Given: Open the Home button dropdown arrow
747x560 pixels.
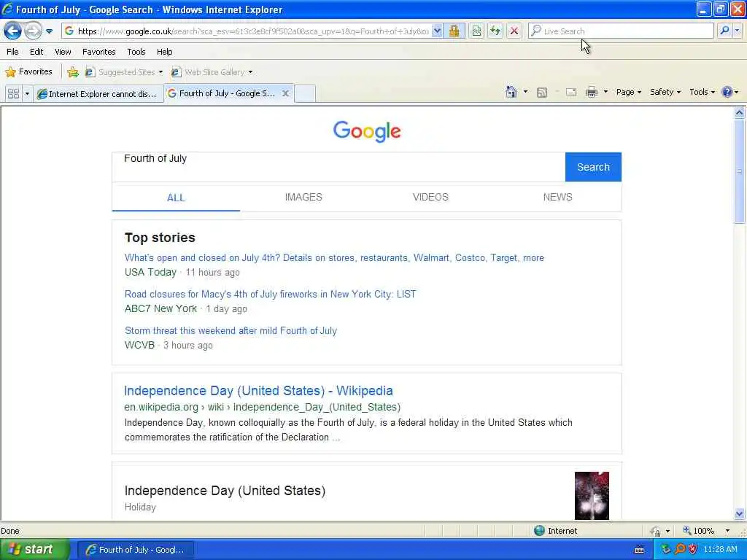Looking at the screenshot, I should tap(525, 92).
